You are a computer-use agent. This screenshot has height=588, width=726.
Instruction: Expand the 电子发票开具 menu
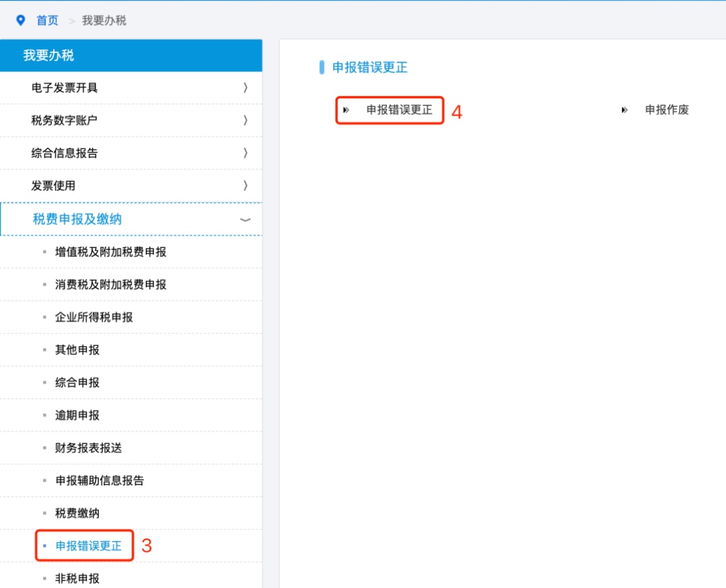131,87
